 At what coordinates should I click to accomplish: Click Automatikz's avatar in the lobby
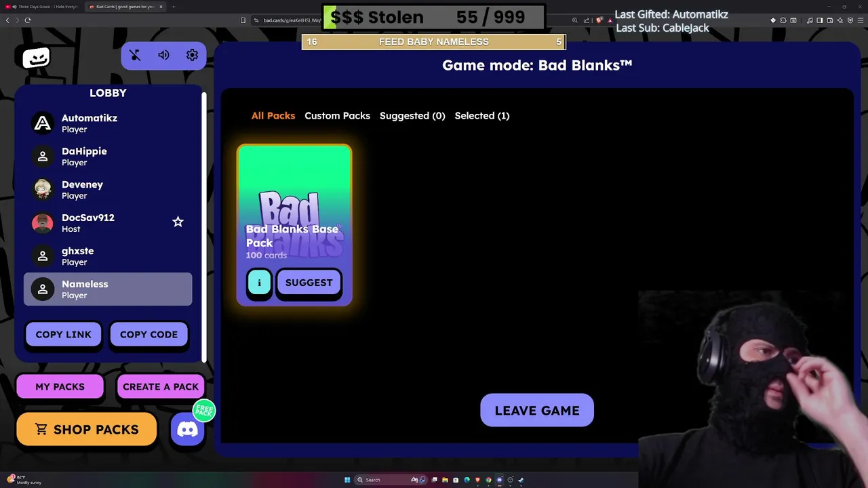[x=43, y=123]
